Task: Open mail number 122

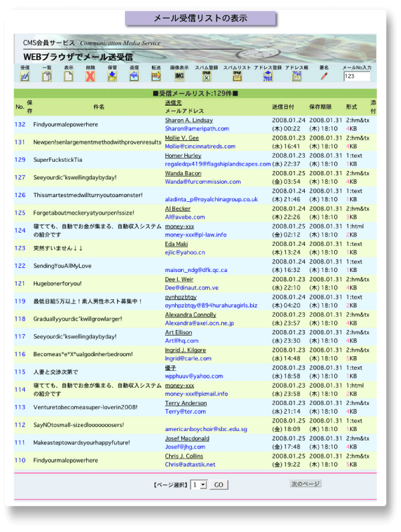Action: (20, 265)
